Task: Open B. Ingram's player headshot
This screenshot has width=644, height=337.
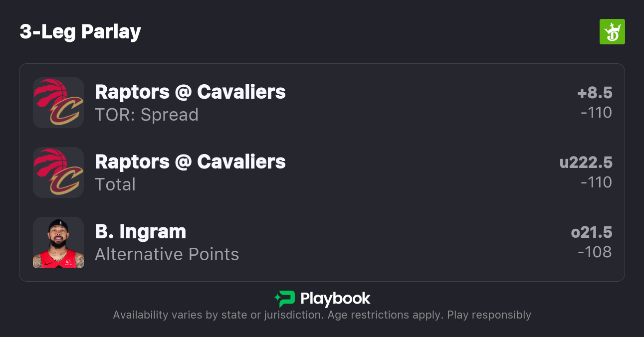Action: point(58,242)
